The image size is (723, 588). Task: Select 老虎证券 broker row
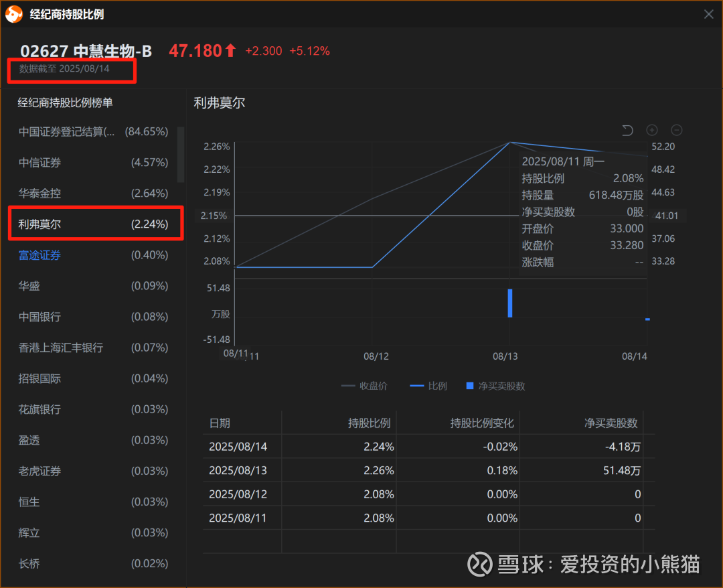click(x=93, y=471)
